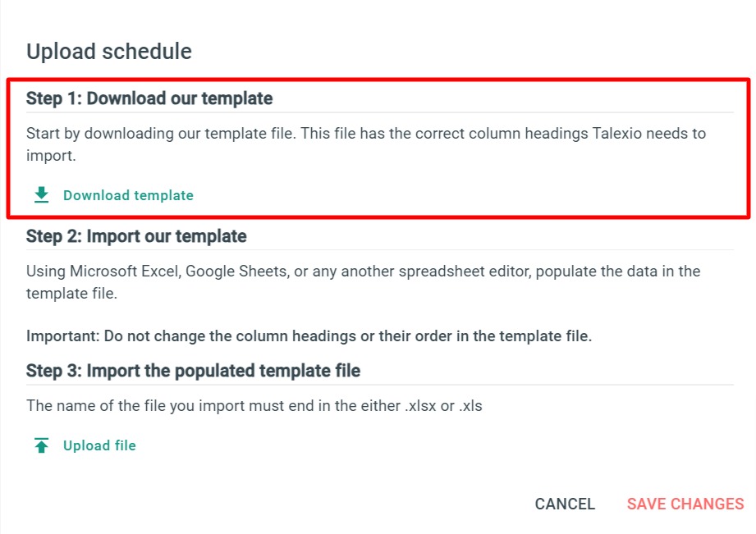Click the CANCEL button
Screen dimensions: 756x534
pyautogui.click(x=564, y=503)
